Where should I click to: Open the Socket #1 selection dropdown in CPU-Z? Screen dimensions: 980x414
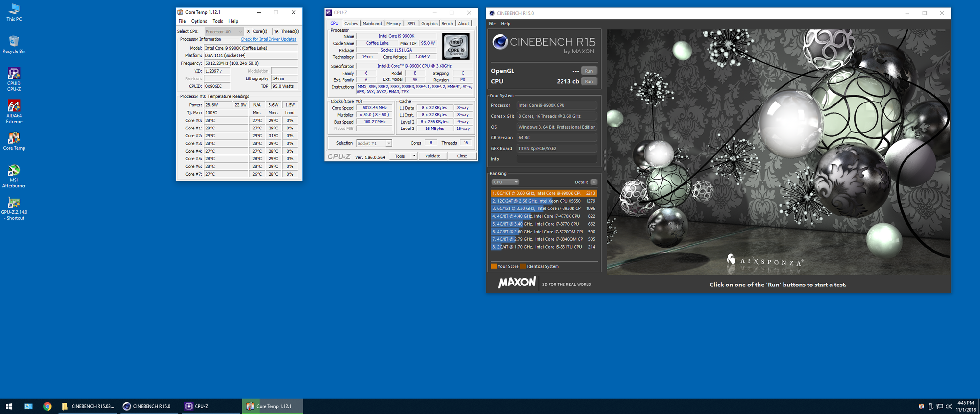point(374,143)
